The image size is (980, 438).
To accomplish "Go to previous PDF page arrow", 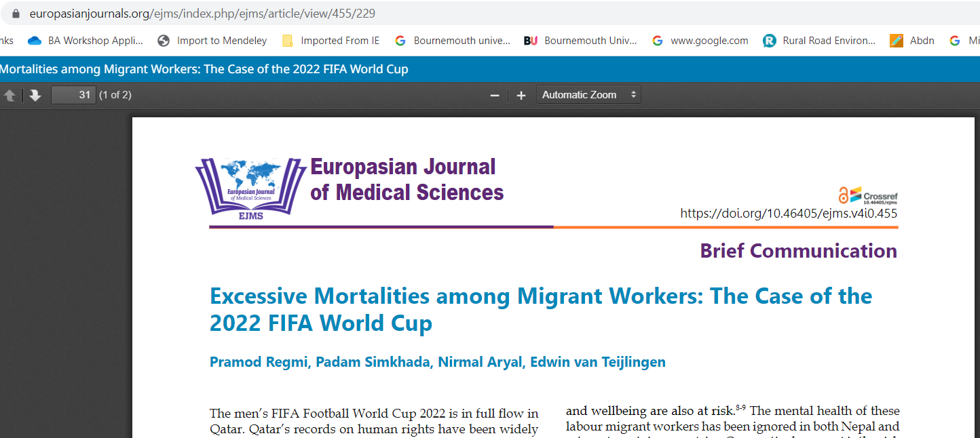I will click(x=10, y=96).
